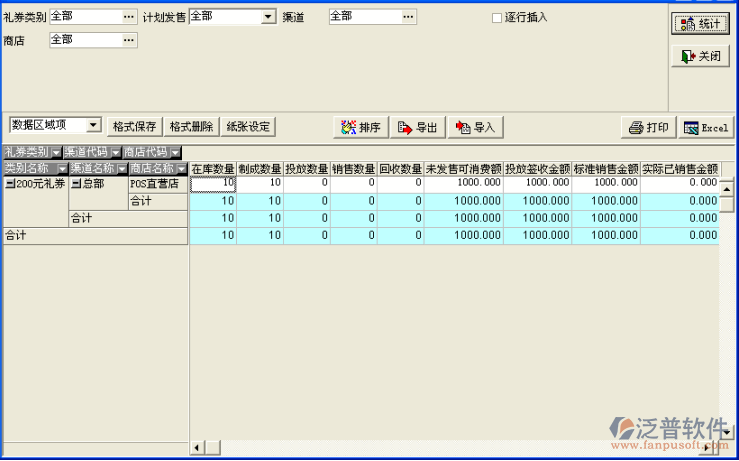Screen dimensions: 739x461
Task: Click the 商店 input field
Action: [85, 39]
